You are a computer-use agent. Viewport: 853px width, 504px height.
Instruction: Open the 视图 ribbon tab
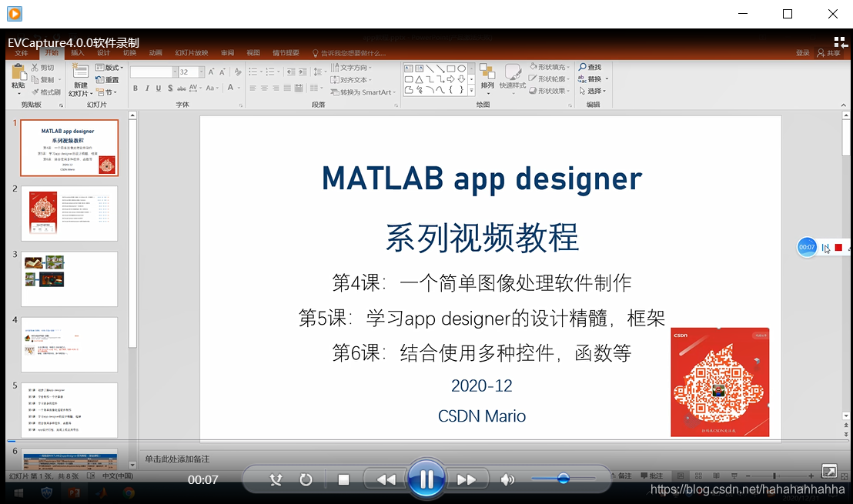tap(253, 53)
